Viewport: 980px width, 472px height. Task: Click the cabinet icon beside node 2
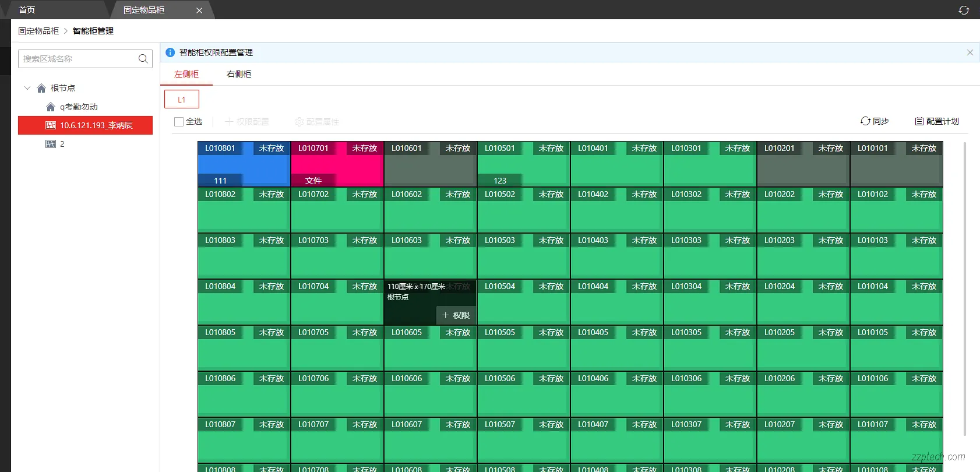[51, 144]
